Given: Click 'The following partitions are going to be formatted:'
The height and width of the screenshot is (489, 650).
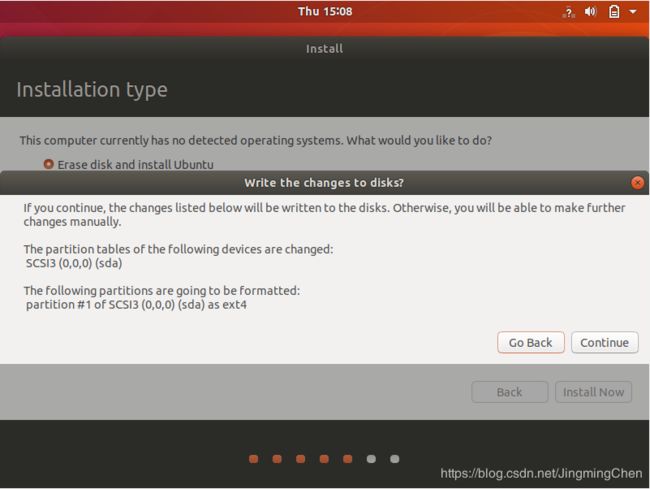Looking at the screenshot, I should (162, 291).
